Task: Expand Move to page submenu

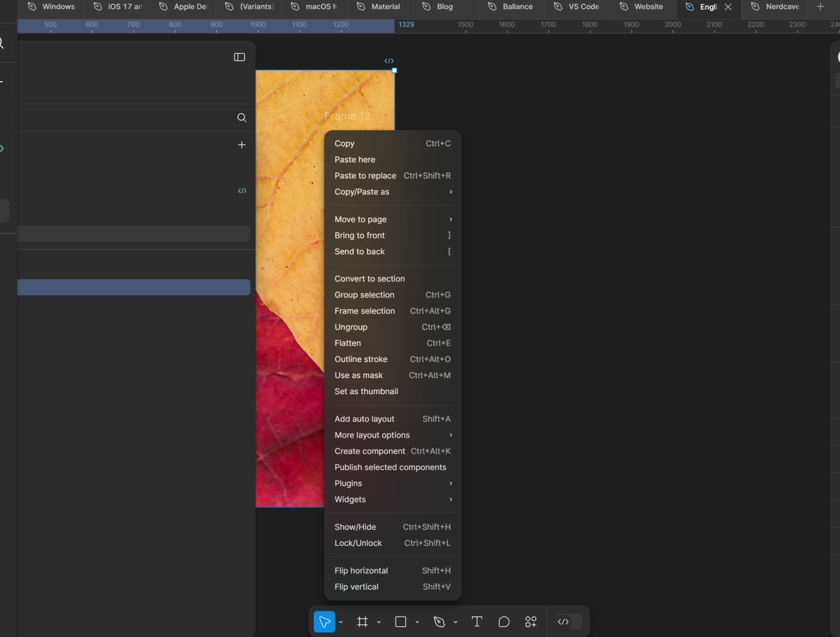Action: (x=392, y=219)
